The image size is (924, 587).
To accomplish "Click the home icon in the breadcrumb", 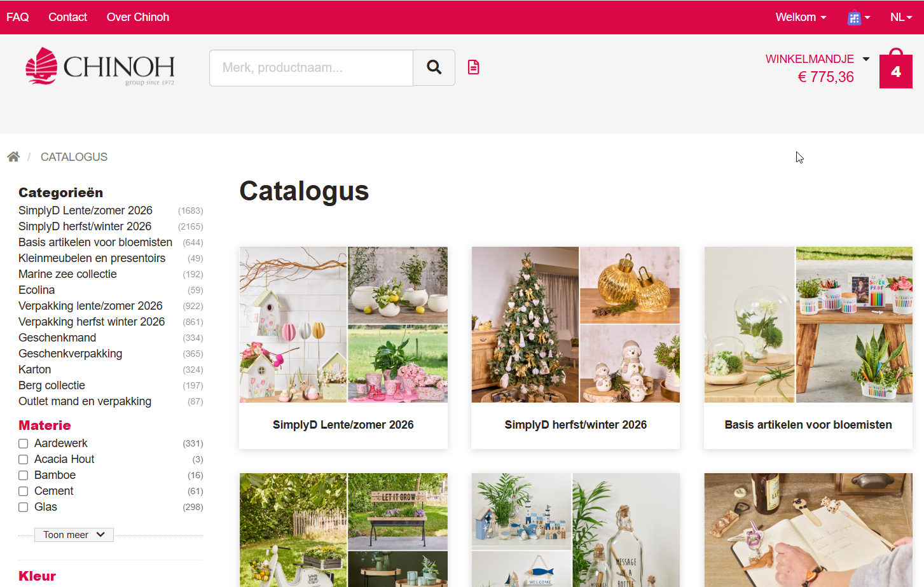I will tap(13, 156).
